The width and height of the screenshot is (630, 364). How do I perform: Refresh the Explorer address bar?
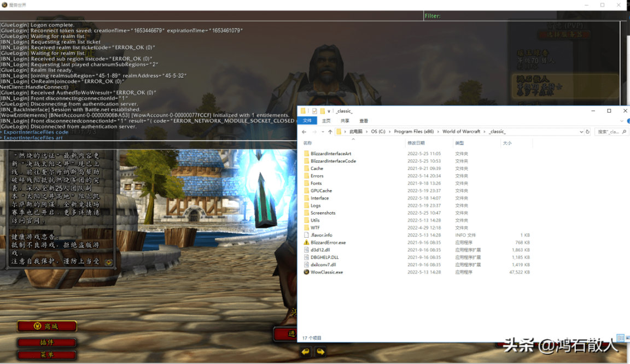pyautogui.click(x=587, y=132)
